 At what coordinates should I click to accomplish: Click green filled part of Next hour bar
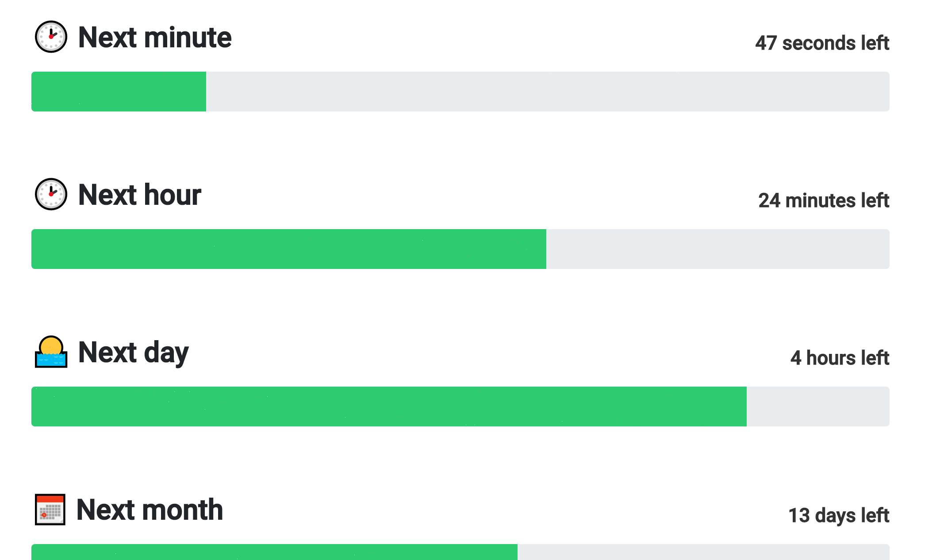(288, 249)
